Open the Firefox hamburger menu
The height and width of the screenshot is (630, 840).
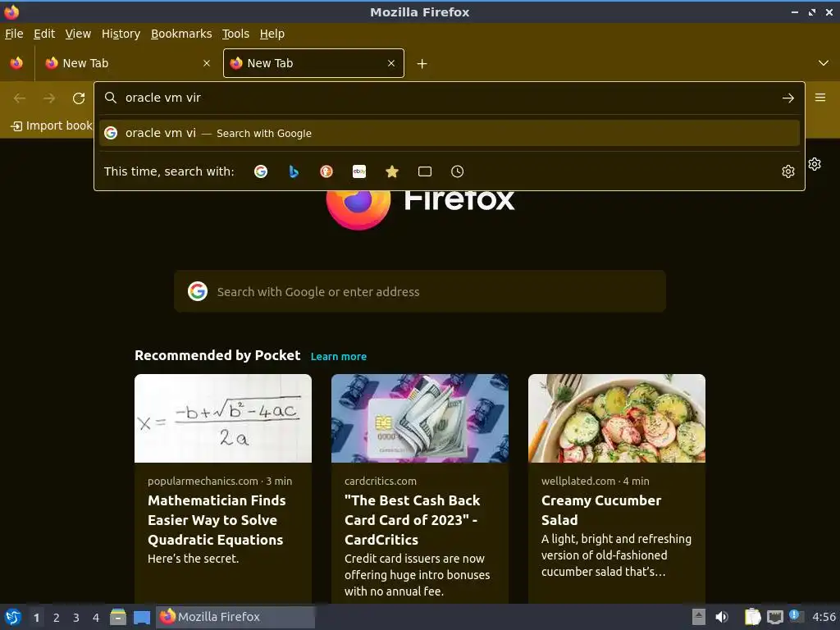click(x=820, y=98)
